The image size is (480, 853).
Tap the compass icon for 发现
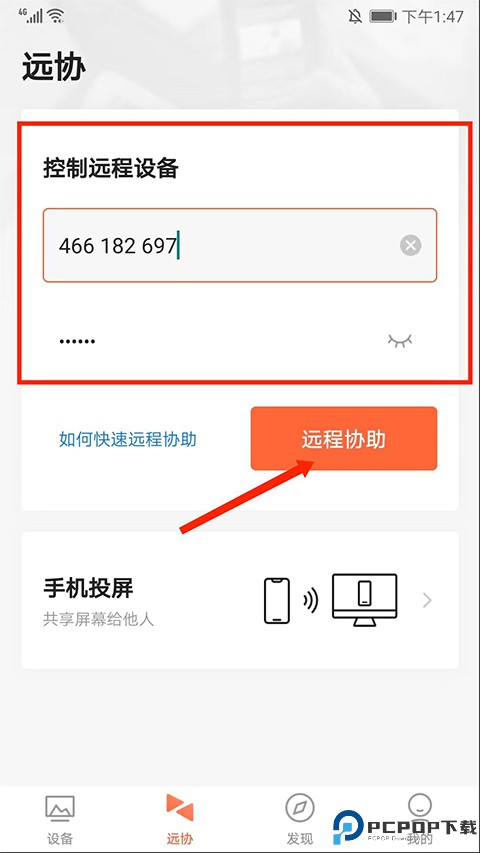(x=300, y=808)
